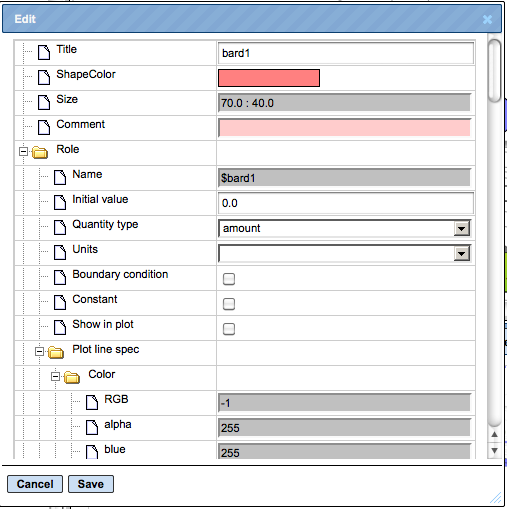
Task: Click the document icon beside Comment
Action: click(x=44, y=127)
